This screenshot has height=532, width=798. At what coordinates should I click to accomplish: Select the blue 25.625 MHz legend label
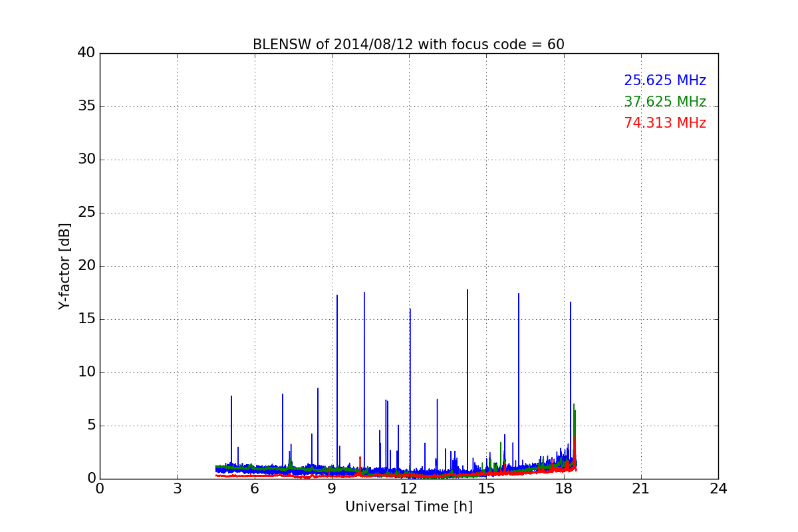(x=665, y=80)
